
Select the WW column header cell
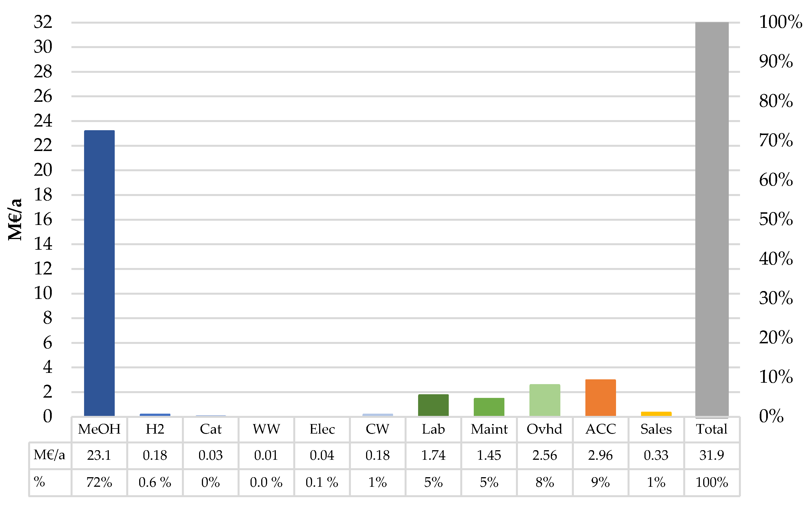pyautogui.click(x=266, y=429)
